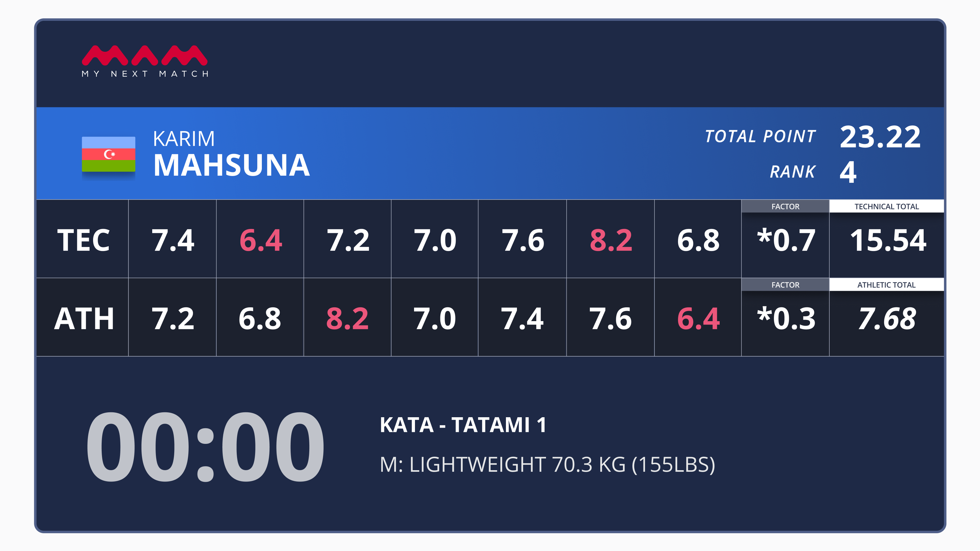Click the red 8.2 athletic score
The height and width of the screenshot is (551, 980).
[x=347, y=318]
